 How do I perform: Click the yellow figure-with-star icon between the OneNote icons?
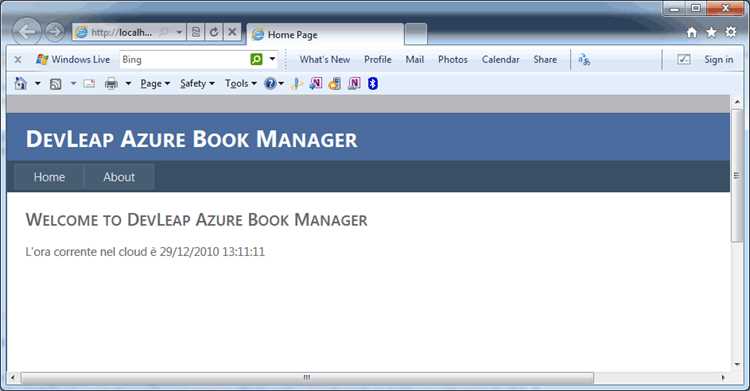(x=335, y=84)
